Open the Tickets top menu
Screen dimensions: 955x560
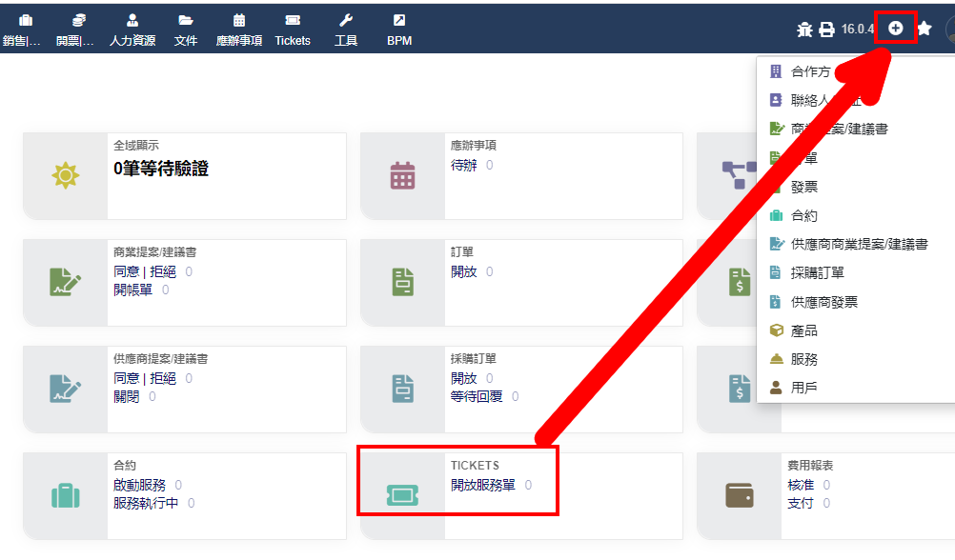click(x=293, y=30)
